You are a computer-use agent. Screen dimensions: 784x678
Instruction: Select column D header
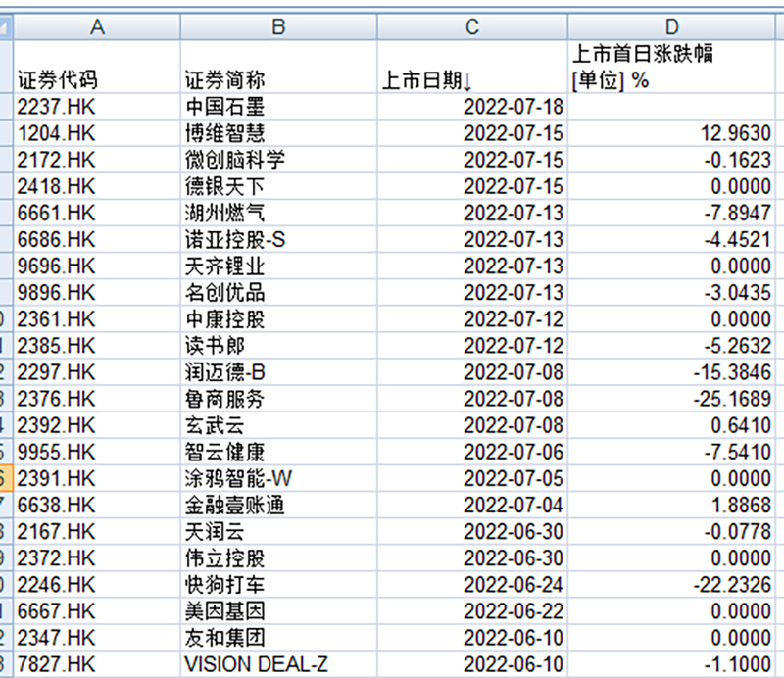[671, 27]
